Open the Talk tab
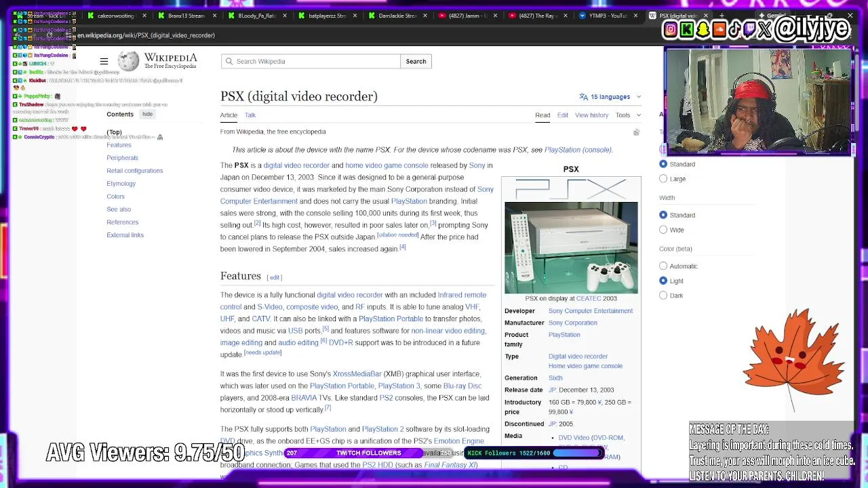Viewport: 868px width, 488px height. coord(250,115)
